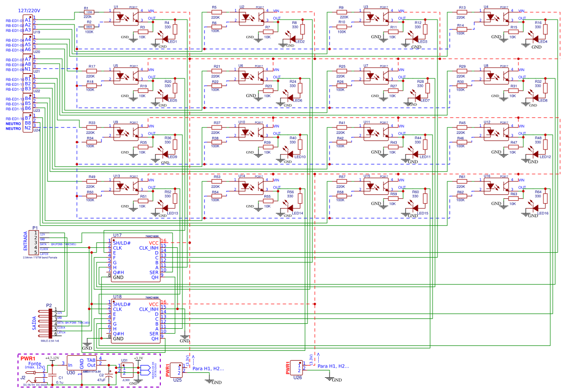This screenshot has height=392, width=565.
Task: Select the U30 AMS1117 voltage regulator
Action: point(82,364)
